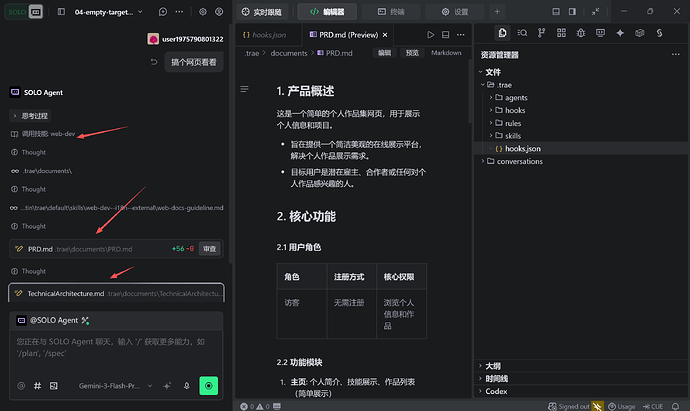690x411 pixels.
Task: Toggle SOLO mode switch
Action: point(24,12)
